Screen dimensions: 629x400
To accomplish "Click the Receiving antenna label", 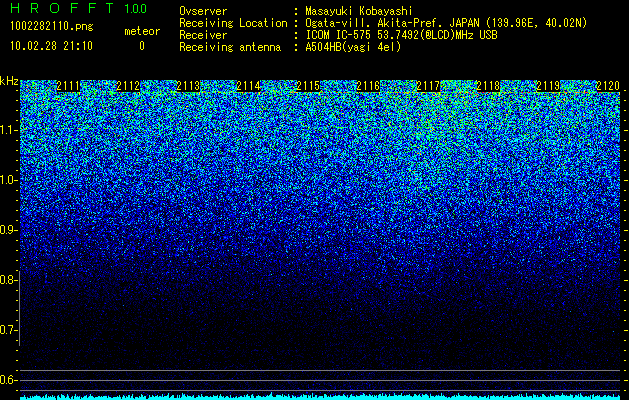I will pos(230,47).
